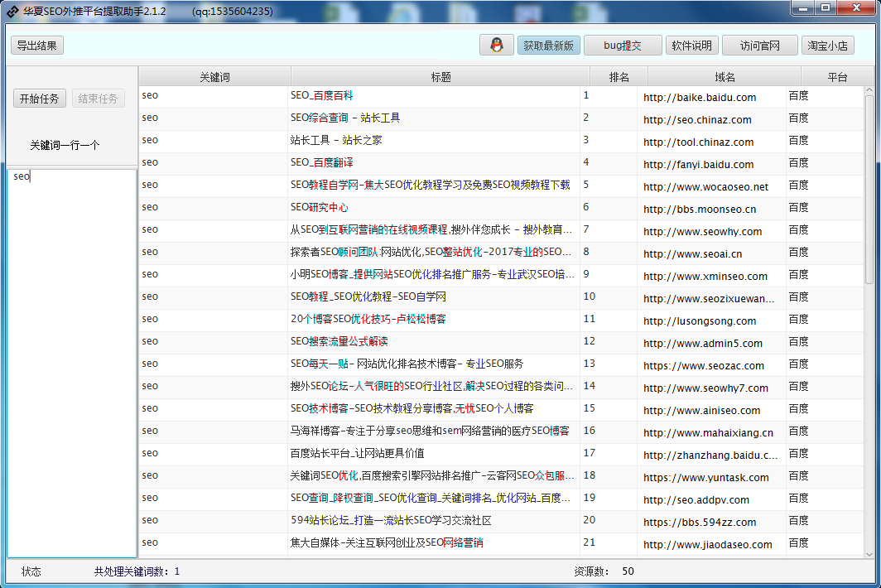Sort by 域名 column header
Screen dimensions: 881x588
(x=725, y=77)
